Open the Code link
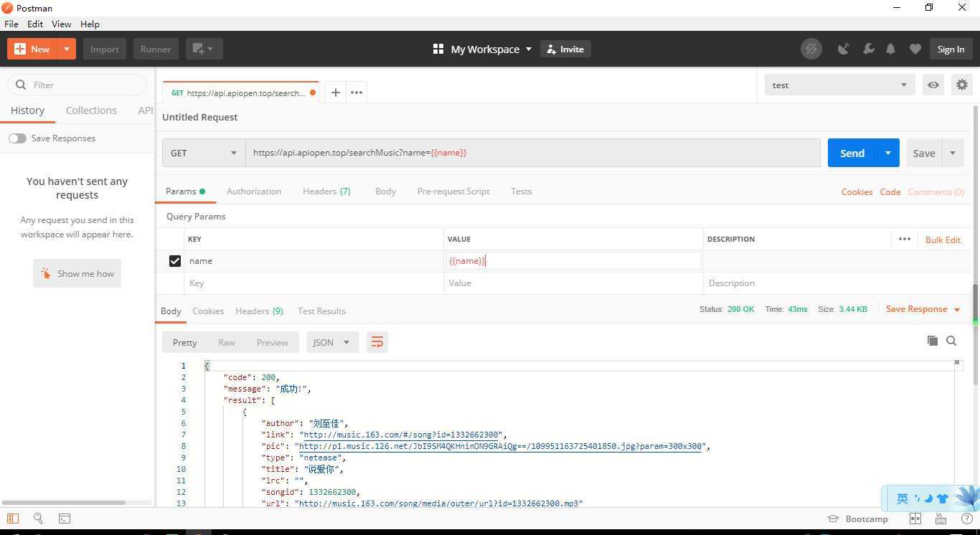 click(890, 192)
